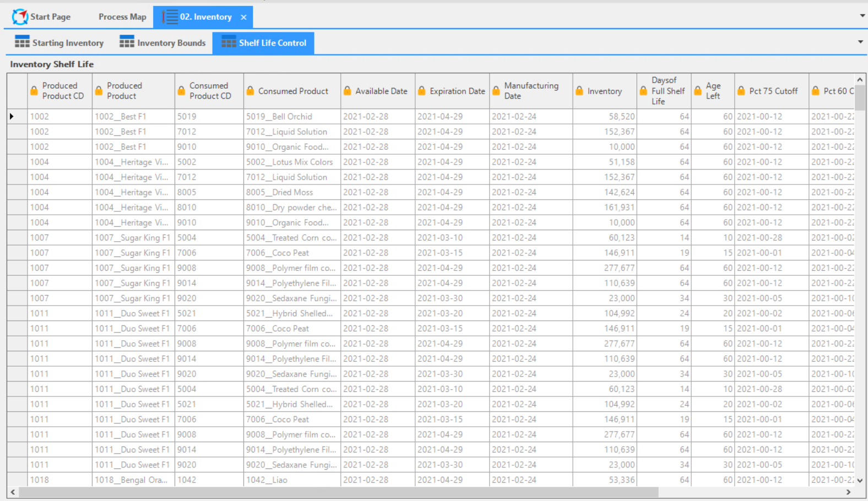868x501 pixels.
Task: Click the Age Left column header
Action: tap(713, 91)
